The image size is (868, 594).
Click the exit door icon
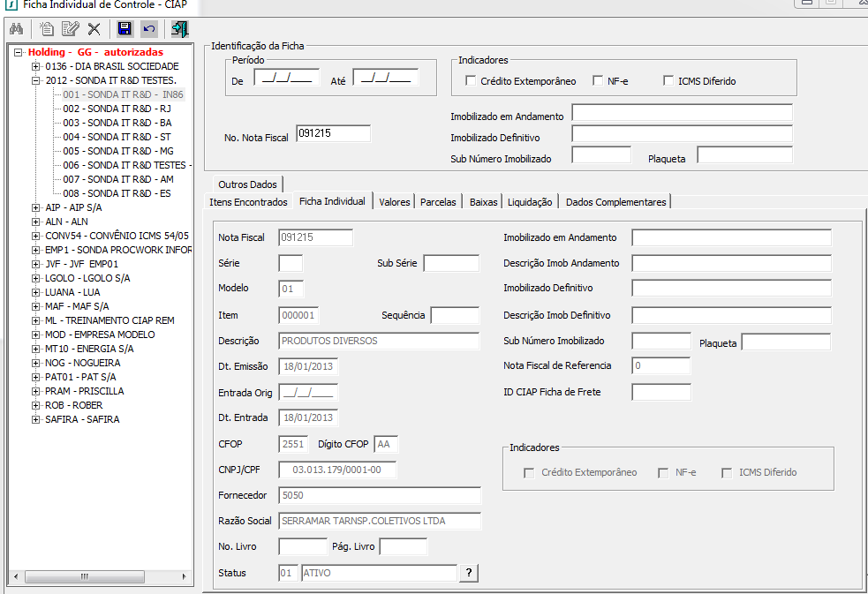[x=179, y=29]
